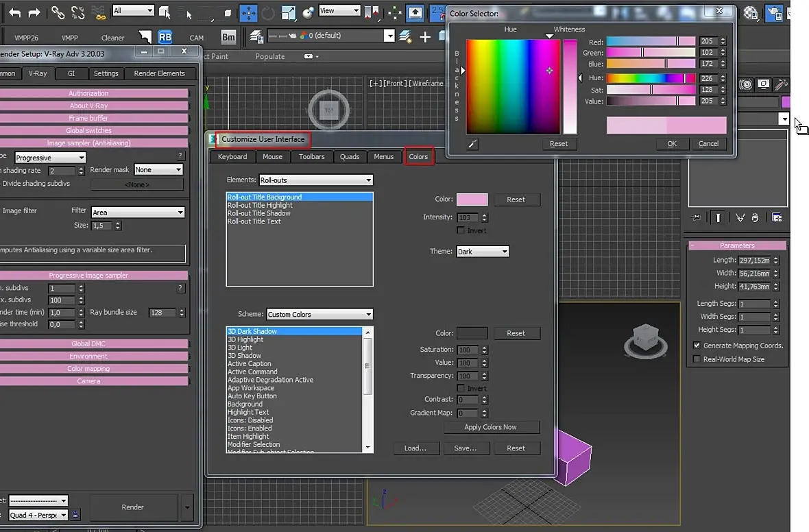Uncheck Generate Mapping Coords checkbox
Screen dimensions: 809x532
click(697, 346)
